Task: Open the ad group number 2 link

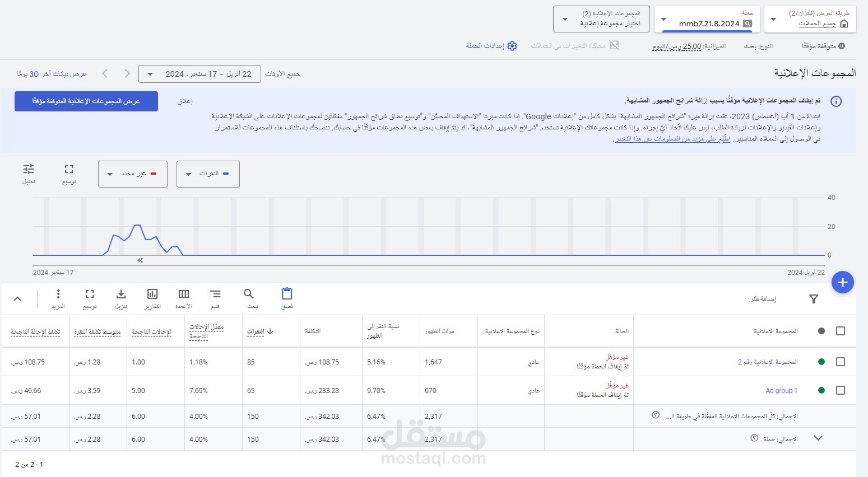Action: click(768, 362)
